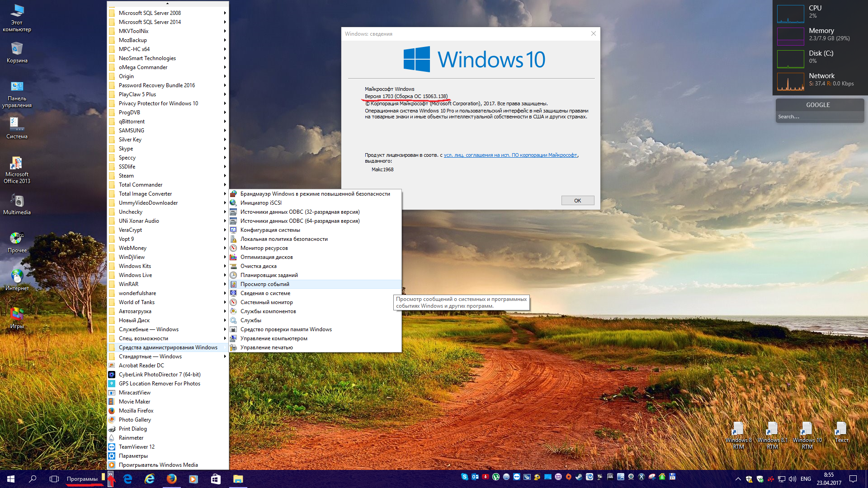Open Task View on taskbar
Viewport: 868px width, 488px height.
(54, 479)
